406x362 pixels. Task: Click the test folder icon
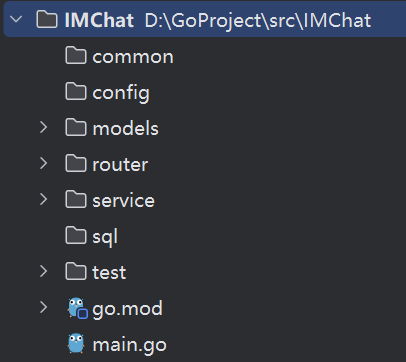76,271
